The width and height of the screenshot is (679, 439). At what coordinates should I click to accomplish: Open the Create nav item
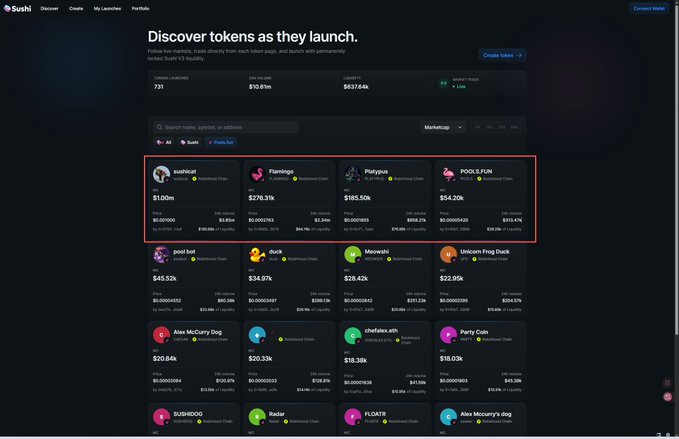pyautogui.click(x=76, y=8)
